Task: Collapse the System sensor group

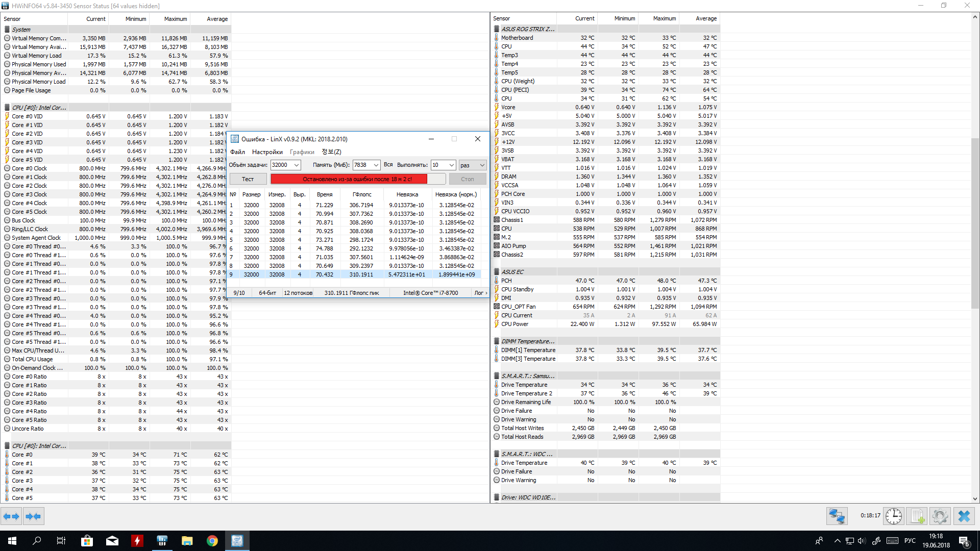Action: coord(21,30)
